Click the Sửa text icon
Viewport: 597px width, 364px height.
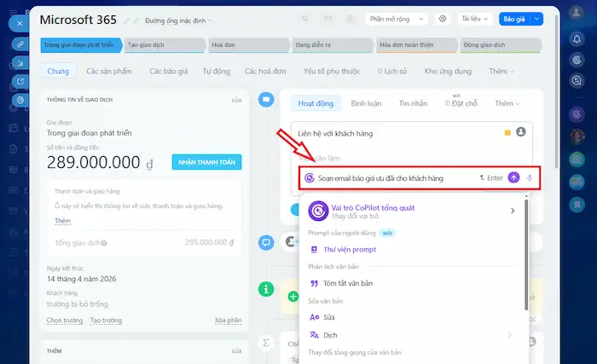[314, 317]
